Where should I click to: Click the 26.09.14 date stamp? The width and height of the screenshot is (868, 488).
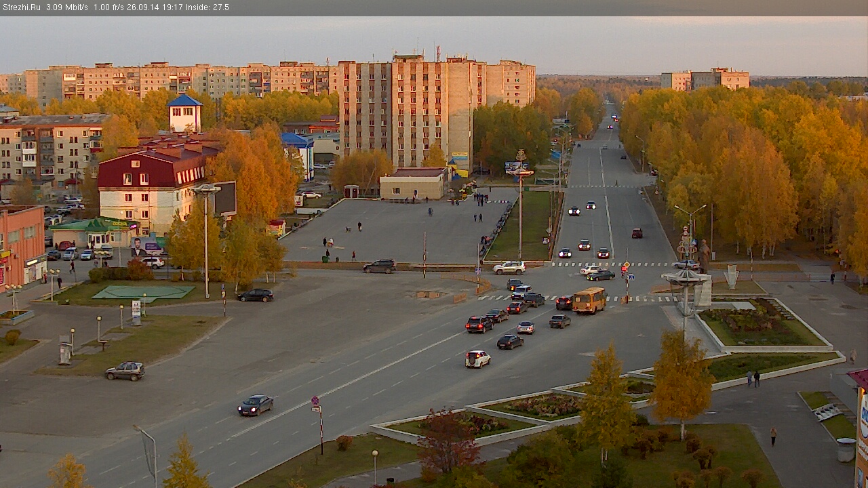144,7
